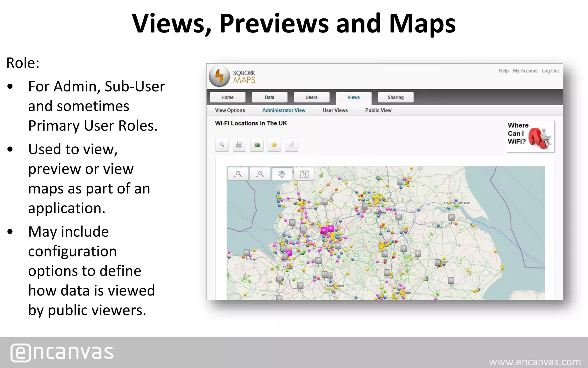Open the Users tab

pos(312,97)
